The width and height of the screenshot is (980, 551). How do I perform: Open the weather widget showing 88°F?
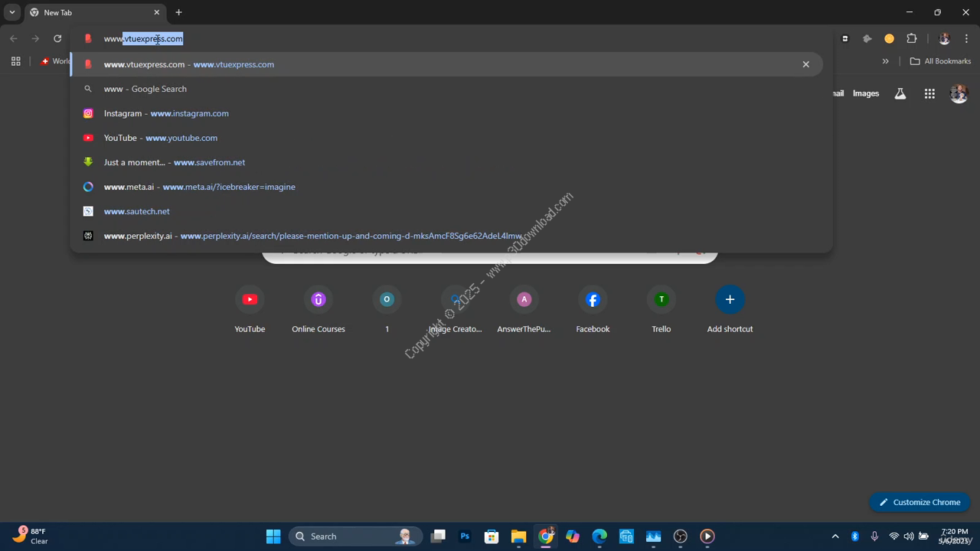pyautogui.click(x=31, y=536)
